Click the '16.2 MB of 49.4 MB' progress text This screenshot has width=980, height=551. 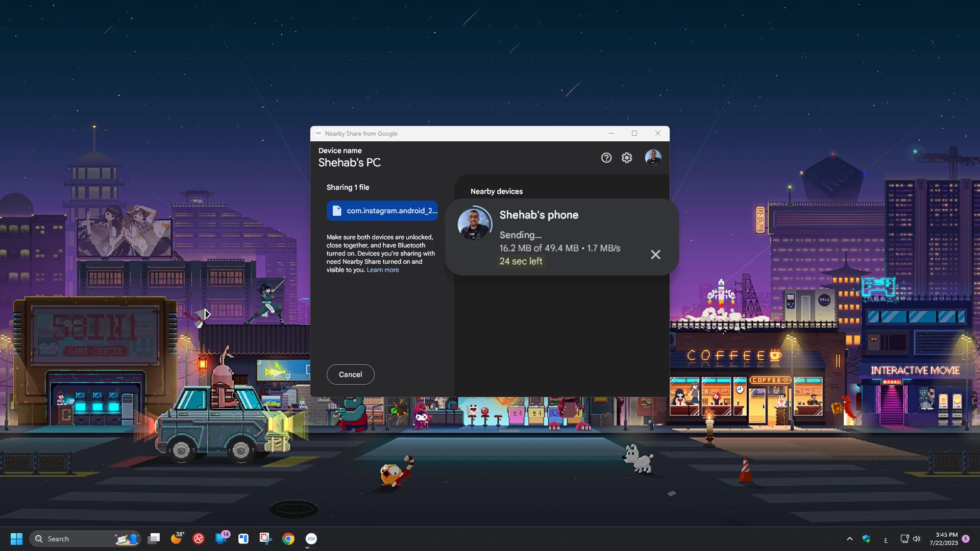coord(539,248)
